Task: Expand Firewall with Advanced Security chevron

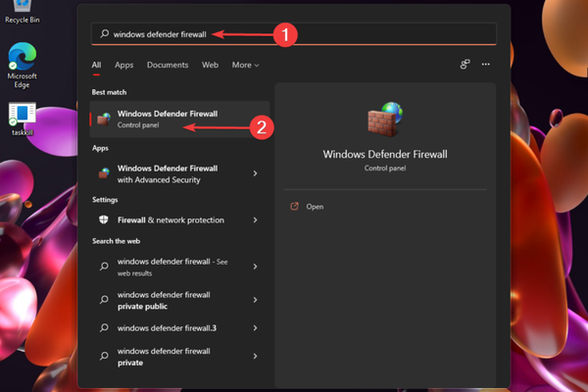Action: (x=255, y=173)
